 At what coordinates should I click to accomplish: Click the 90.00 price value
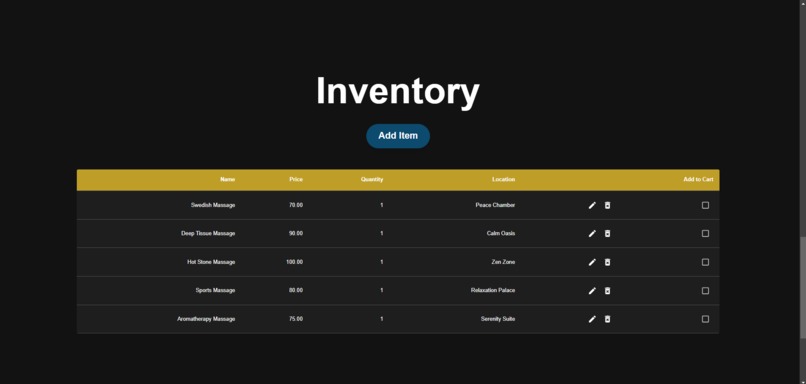[296, 233]
